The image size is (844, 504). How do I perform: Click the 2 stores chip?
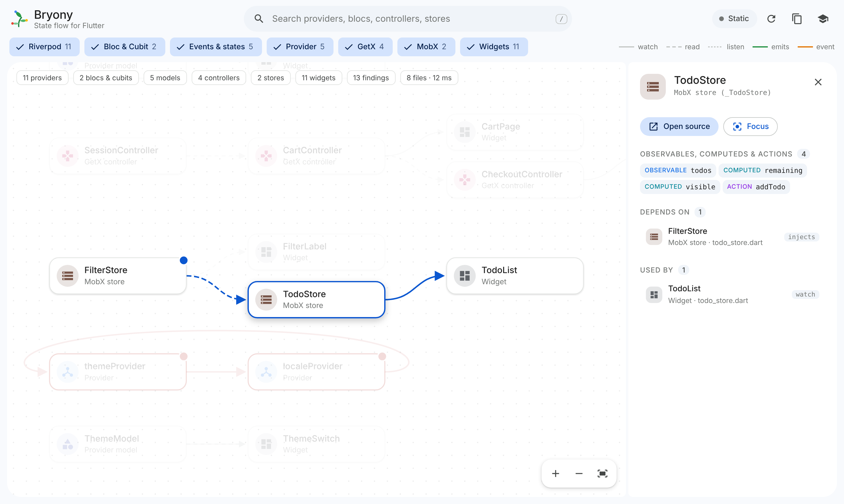pos(271,78)
